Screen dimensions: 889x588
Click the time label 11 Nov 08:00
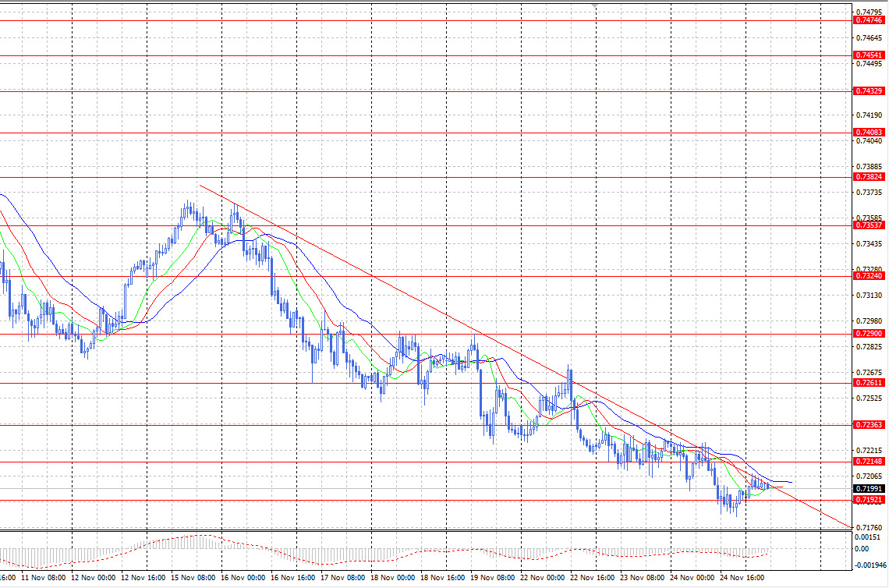[43, 578]
